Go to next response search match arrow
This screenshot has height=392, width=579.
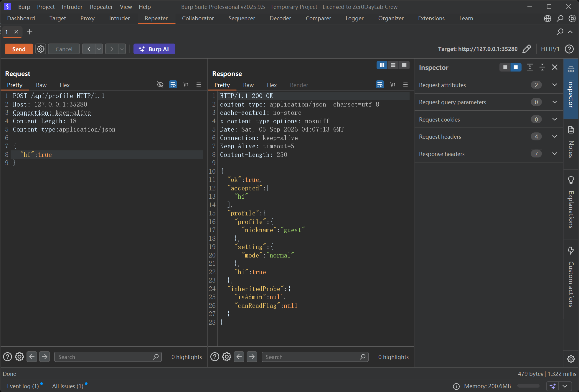[252, 357]
